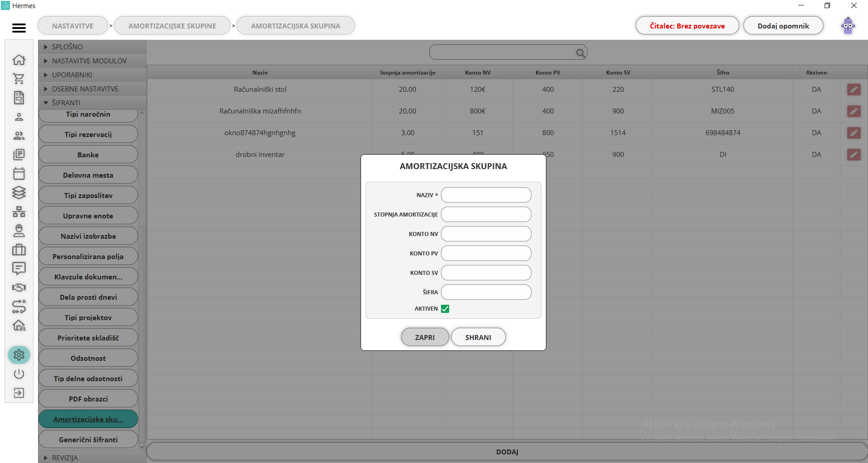Viewport: 868px width, 463px height.
Task: Expand the SPLOŠNO section
Action: click(92, 47)
